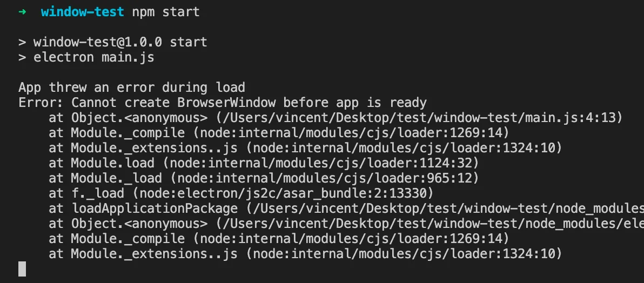Click the green prompt arrow
644x283 pixels.
coord(22,12)
